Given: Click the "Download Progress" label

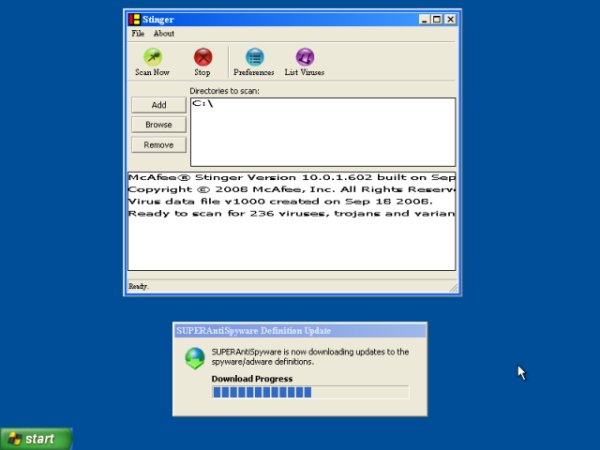Looking at the screenshot, I should coord(252,379).
